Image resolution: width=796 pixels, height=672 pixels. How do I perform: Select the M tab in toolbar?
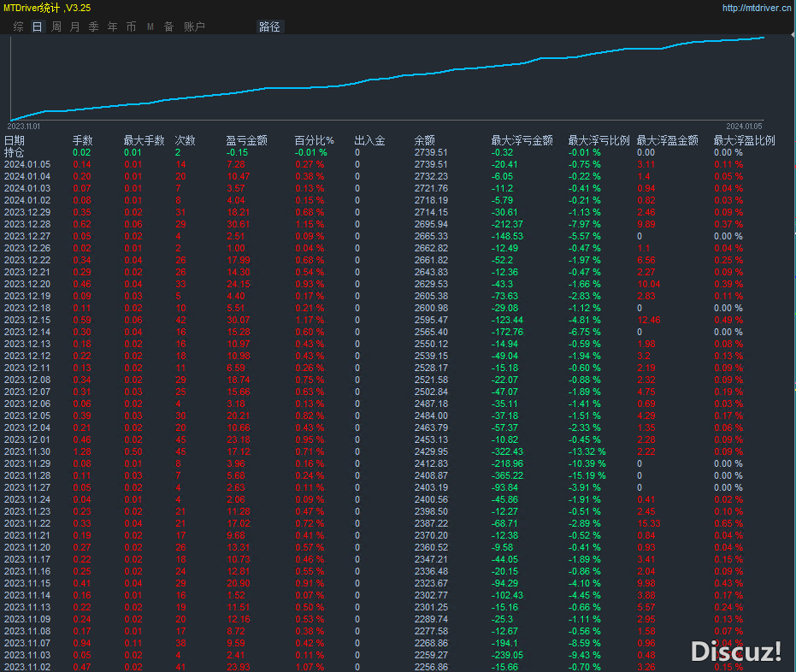(150, 27)
